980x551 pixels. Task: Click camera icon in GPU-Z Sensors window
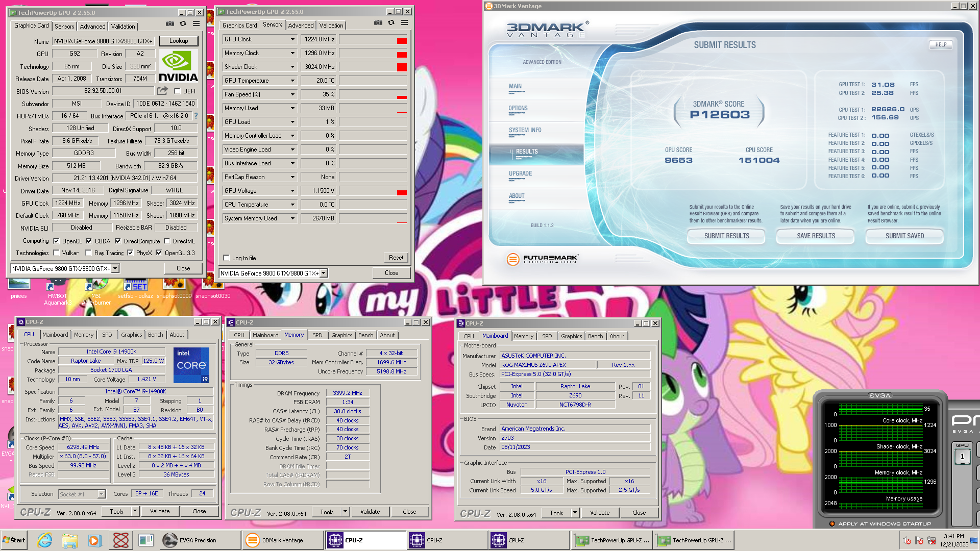pos(378,23)
